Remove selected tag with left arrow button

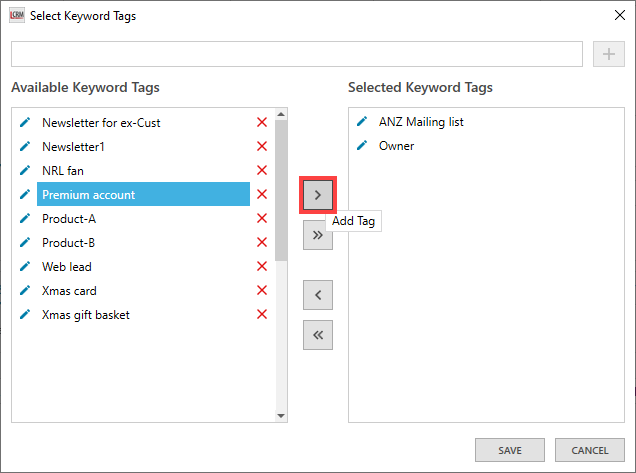[x=317, y=295]
